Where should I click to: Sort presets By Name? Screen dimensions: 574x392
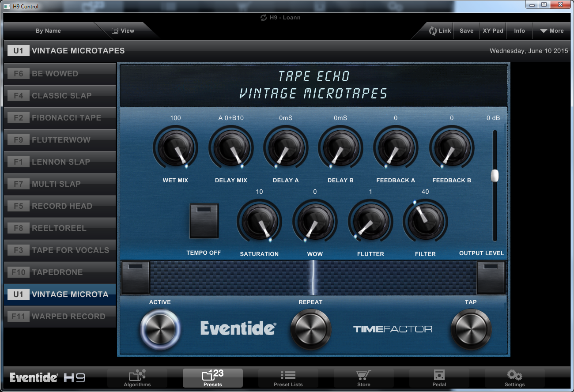(49, 31)
